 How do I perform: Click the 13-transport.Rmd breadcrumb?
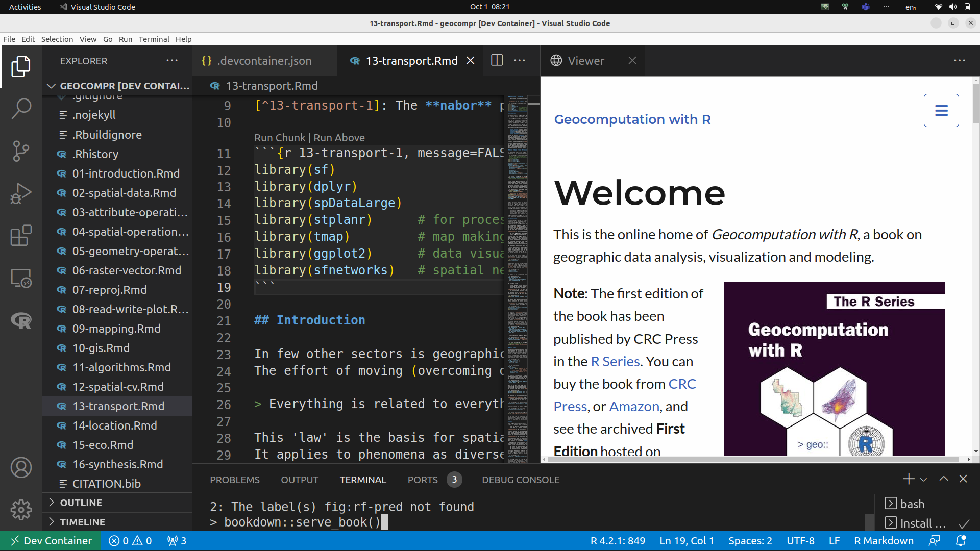tap(271, 86)
